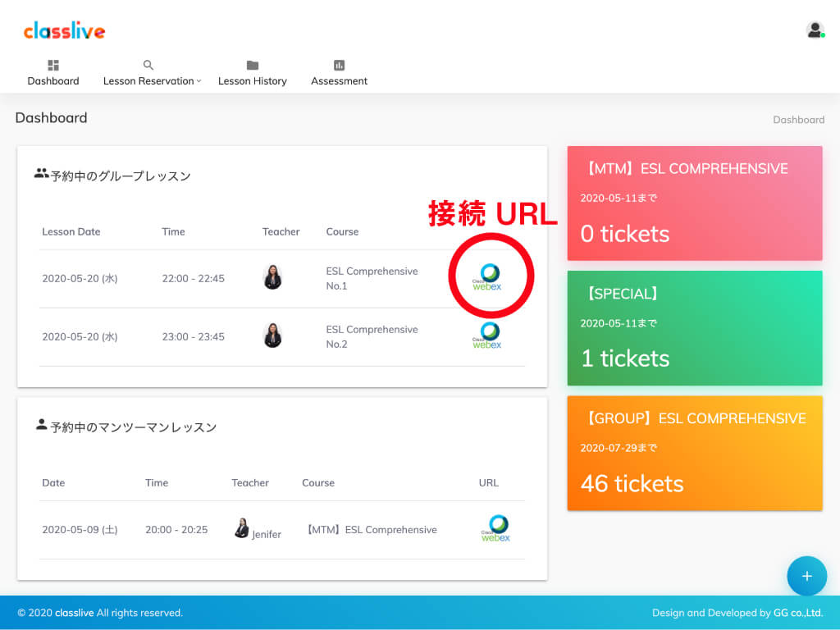Click the 46 tickets count
The height and width of the screenshot is (630, 840).
(632, 483)
